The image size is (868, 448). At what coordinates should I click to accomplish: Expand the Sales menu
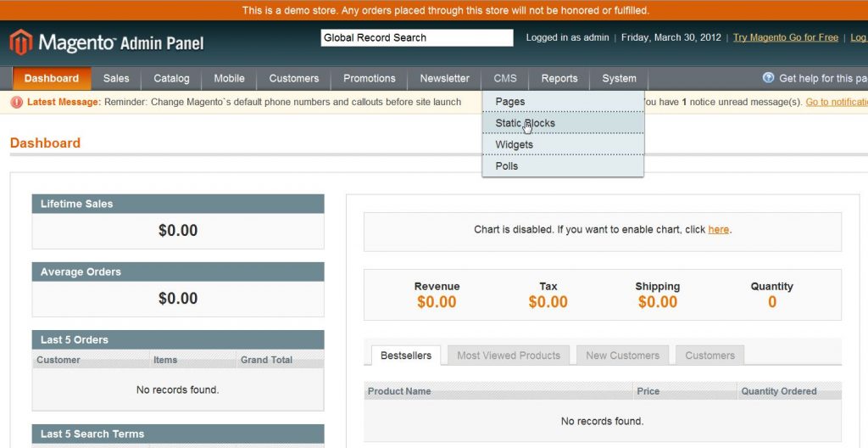click(x=116, y=78)
